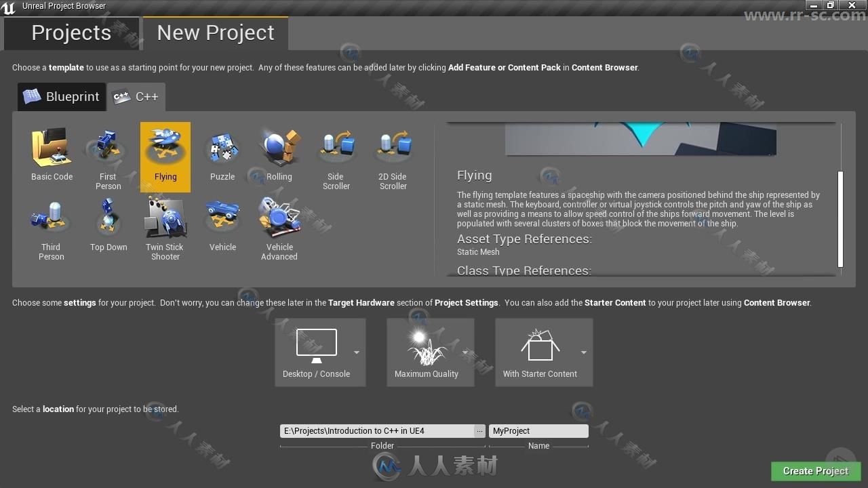Click the Desktop / Console monitor icon

317,346
